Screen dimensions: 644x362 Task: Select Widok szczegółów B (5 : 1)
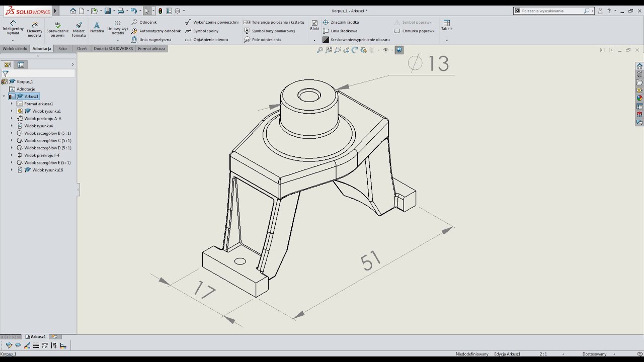48,133
